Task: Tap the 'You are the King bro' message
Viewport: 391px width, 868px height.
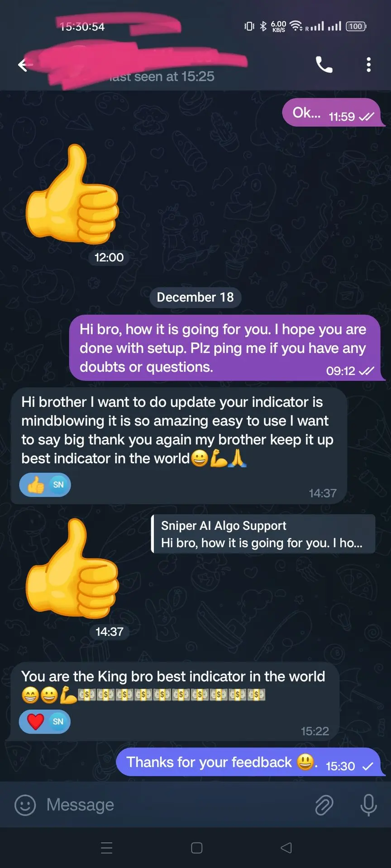Action: (175, 701)
